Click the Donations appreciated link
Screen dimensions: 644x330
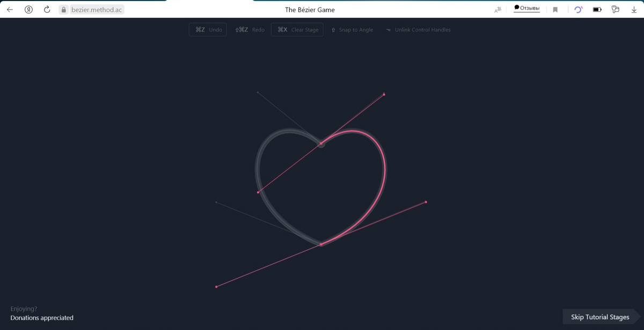tap(41, 318)
